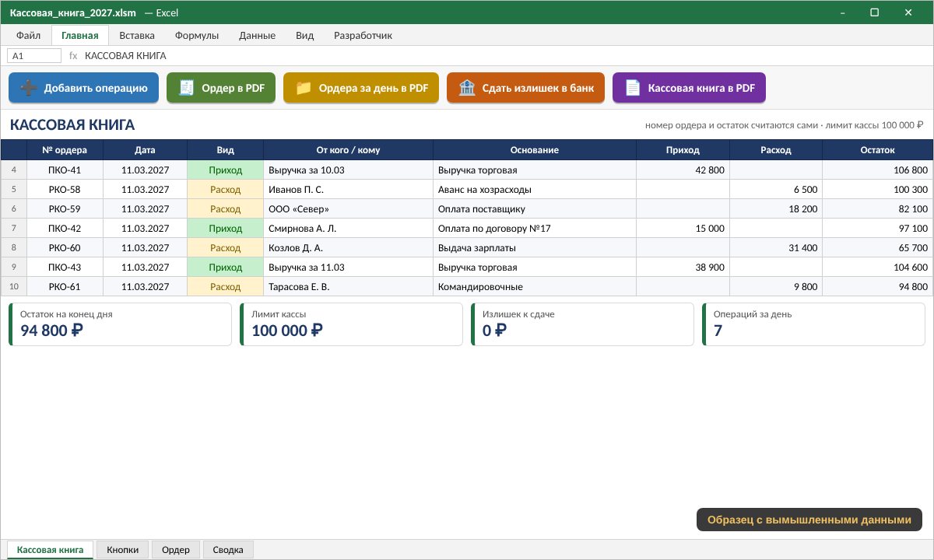Screen dimensions: 934x560
Task: Click the expense amount 31 400
Action: 776,248
